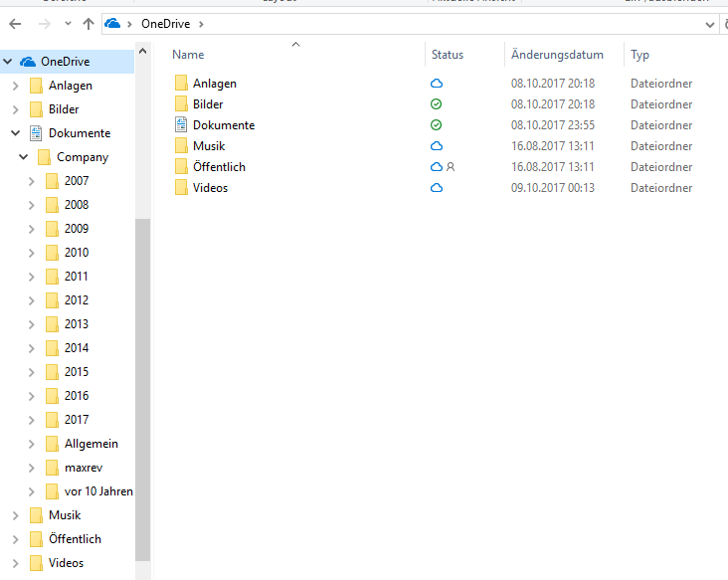Click the OneDrive breadcrumb in address bar

tap(166, 24)
